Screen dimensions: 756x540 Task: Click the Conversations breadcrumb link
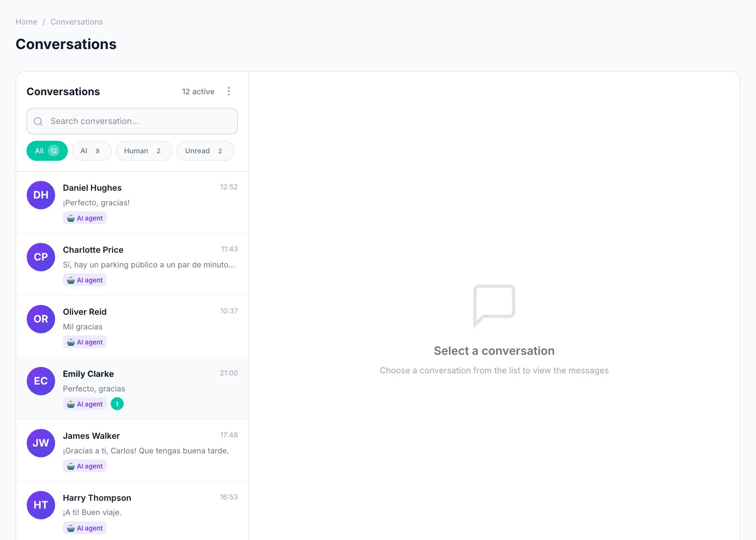(x=77, y=22)
